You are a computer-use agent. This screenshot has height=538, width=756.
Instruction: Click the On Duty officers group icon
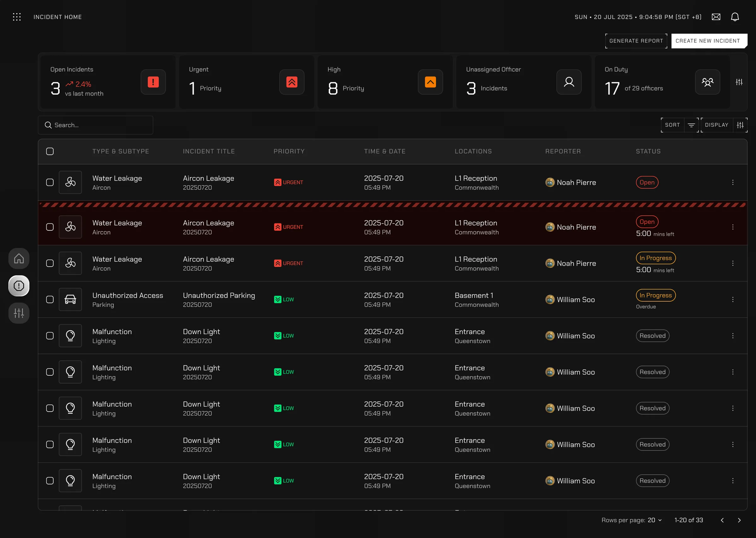[708, 82]
